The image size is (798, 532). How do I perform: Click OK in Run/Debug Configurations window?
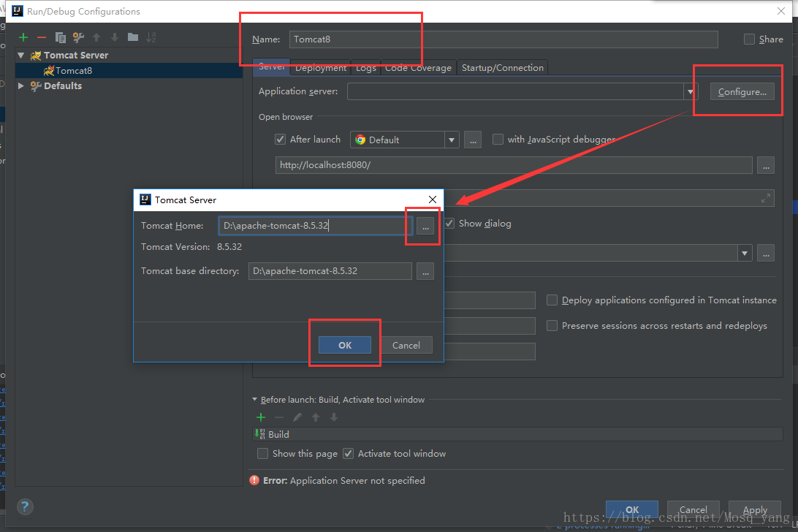pos(631,509)
